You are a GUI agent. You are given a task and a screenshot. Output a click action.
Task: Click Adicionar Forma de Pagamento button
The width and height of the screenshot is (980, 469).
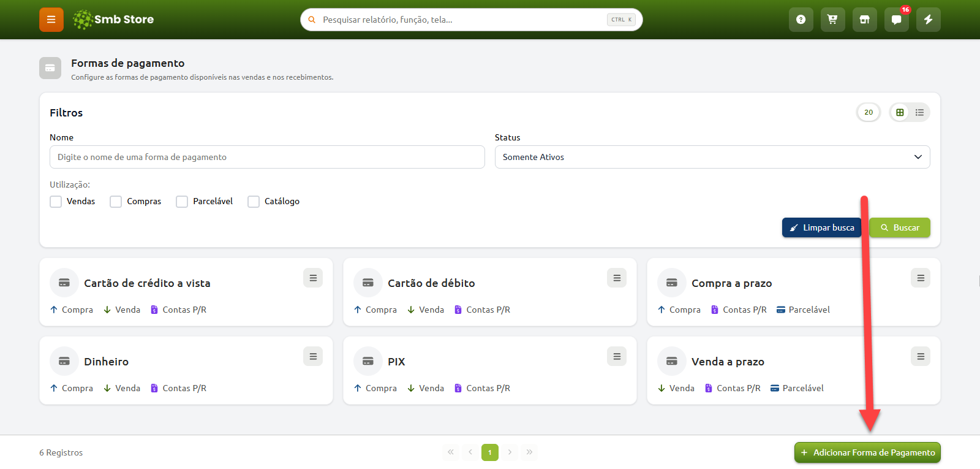click(x=867, y=452)
